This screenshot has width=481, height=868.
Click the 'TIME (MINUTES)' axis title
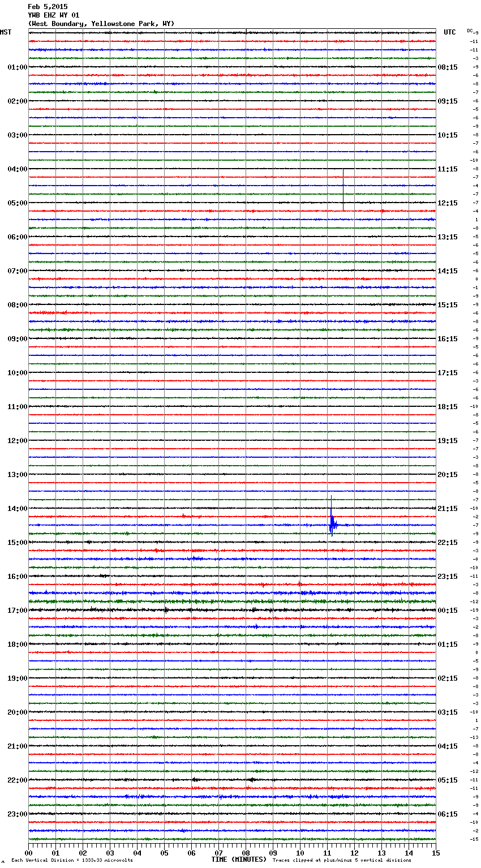(x=239, y=860)
